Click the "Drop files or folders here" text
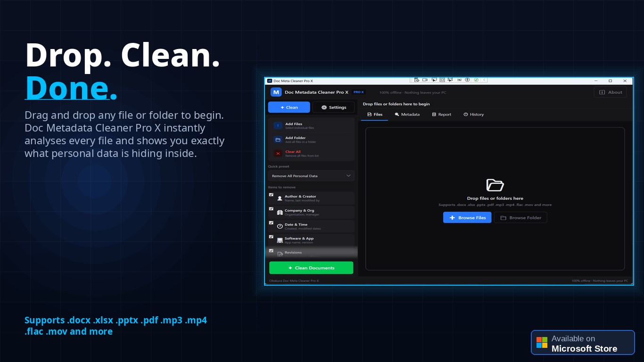This screenshot has height=362, width=644. pyautogui.click(x=495, y=198)
